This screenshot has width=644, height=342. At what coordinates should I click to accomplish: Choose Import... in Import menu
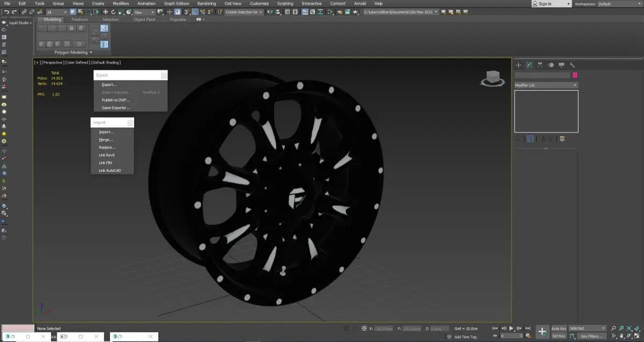106,132
